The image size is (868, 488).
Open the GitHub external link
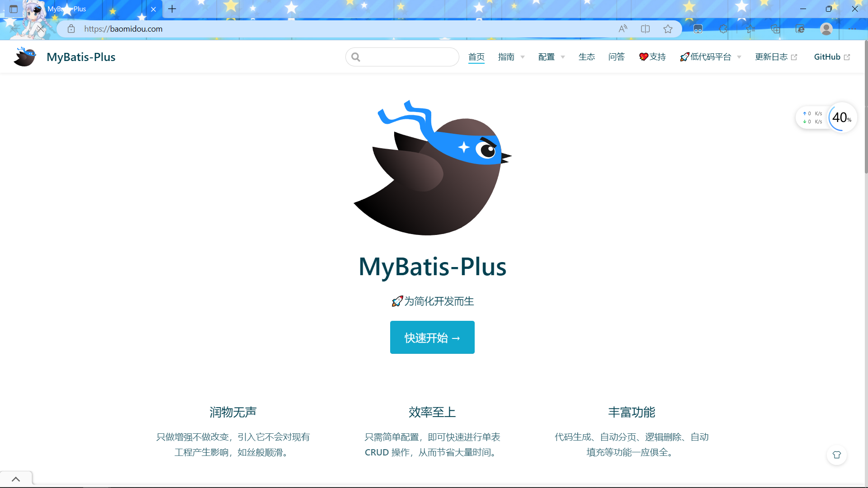tap(831, 57)
